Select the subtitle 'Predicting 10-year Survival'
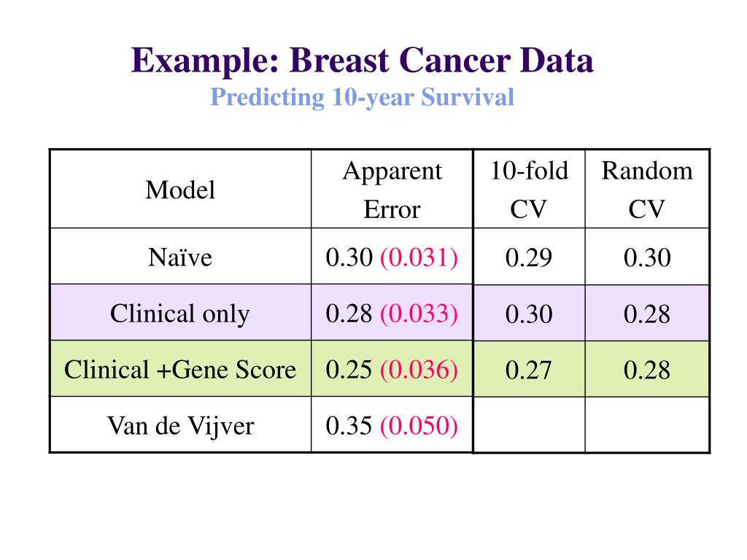 click(362, 98)
